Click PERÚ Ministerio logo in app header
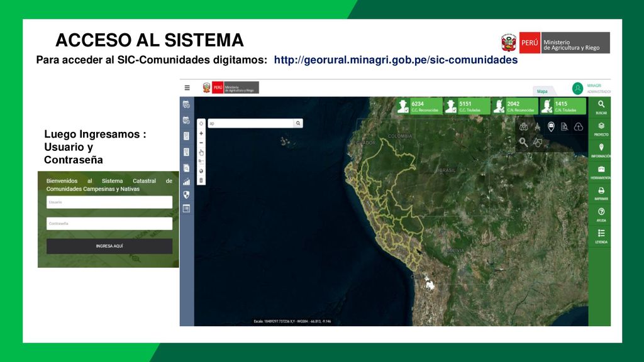644x362 pixels. (x=231, y=87)
